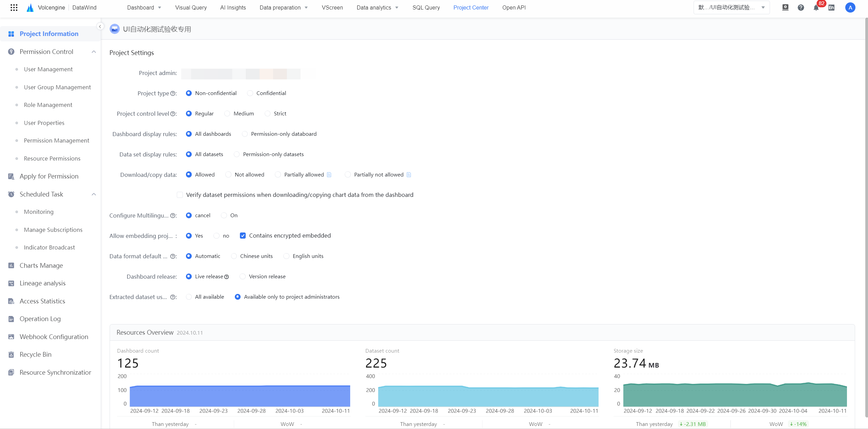Go to VScreen
This screenshot has width=868, height=429.
pos(332,7)
